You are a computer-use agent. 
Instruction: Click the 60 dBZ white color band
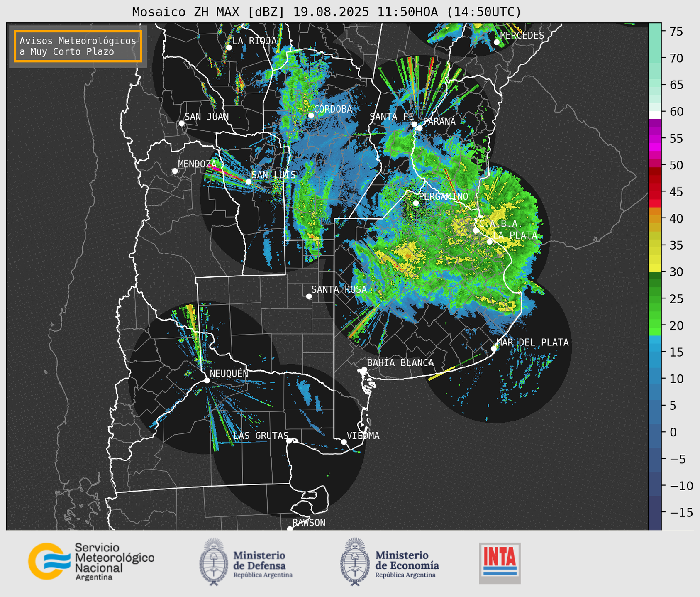tap(655, 115)
